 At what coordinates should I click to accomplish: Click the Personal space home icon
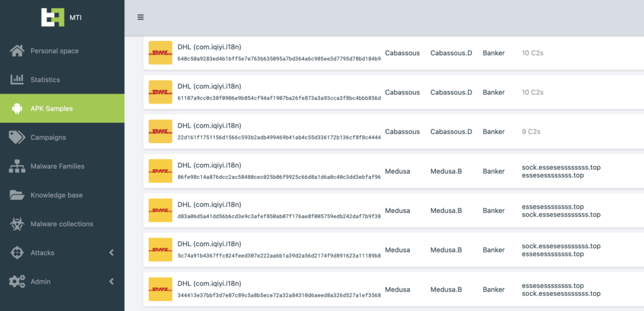point(17,51)
